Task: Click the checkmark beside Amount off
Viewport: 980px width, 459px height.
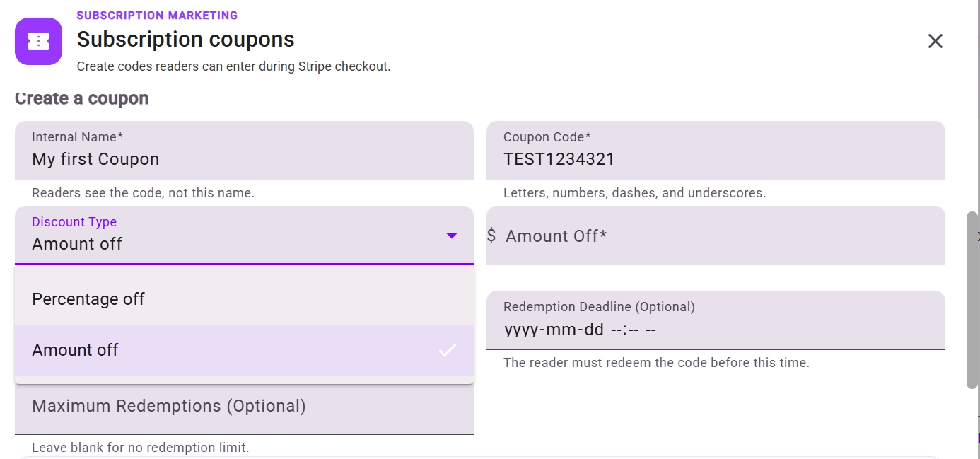Action: click(x=447, y=350)
